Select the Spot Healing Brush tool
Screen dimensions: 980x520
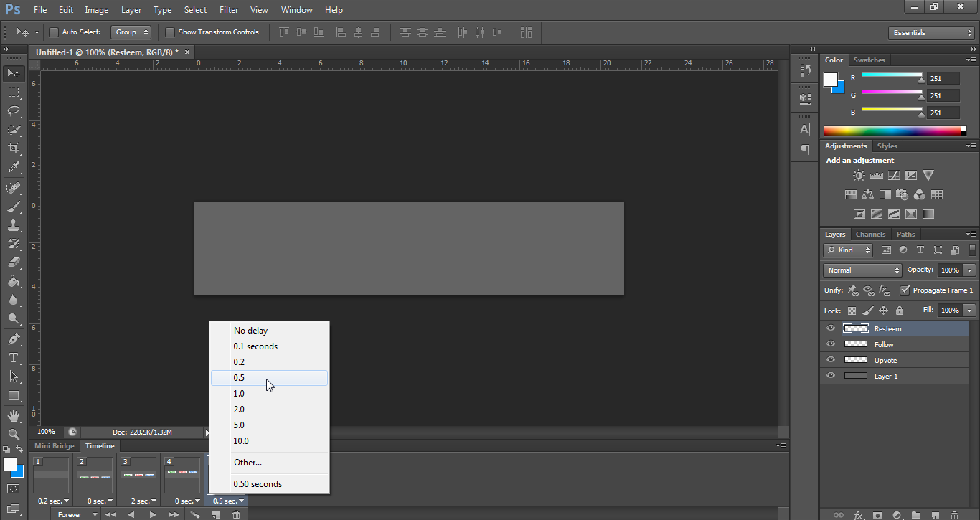tap(14, 188)
